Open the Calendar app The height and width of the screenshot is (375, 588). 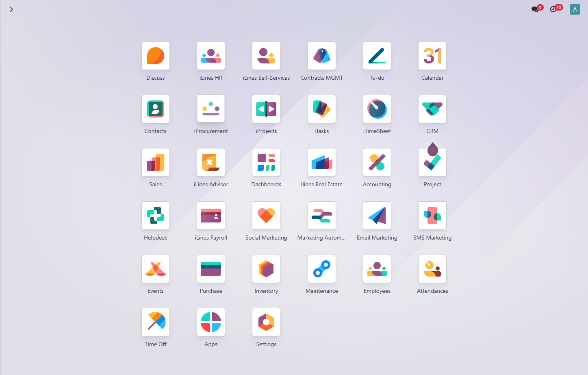[432, 56]
